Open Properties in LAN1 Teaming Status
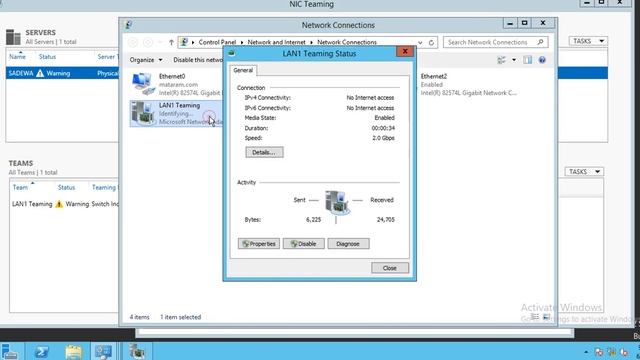This screenshot has height=360, width=640. click(259, 244)
